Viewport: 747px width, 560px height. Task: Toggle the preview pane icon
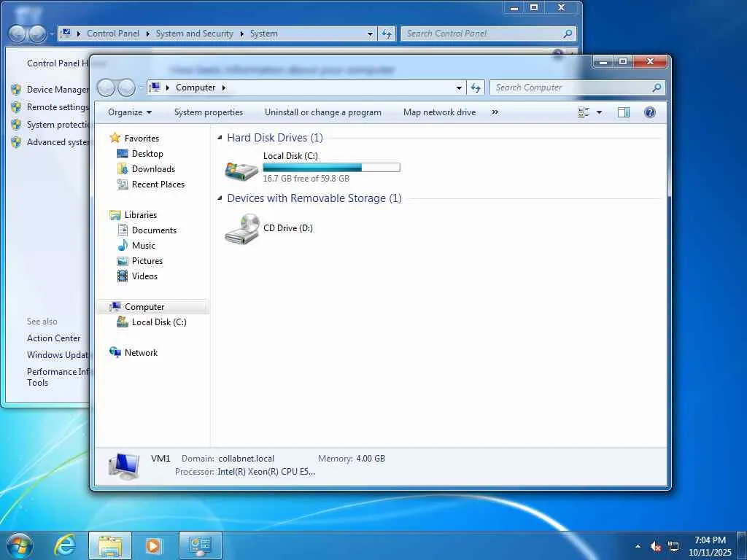pos(624,112)
